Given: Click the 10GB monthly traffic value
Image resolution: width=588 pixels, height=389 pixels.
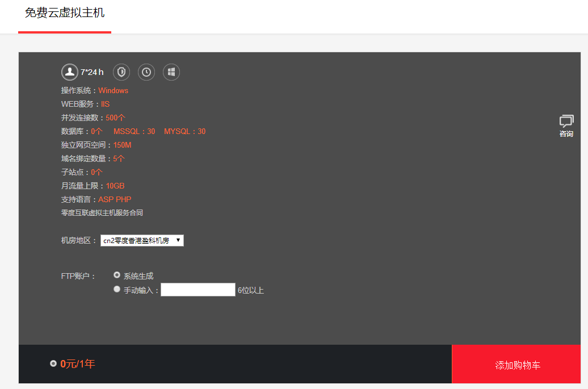Looking at the screenshot, I should 115,186.
